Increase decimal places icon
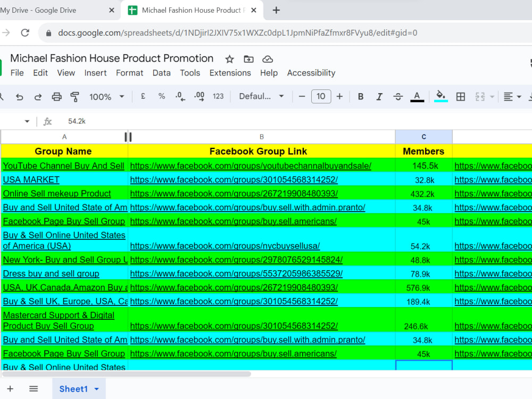Viewport: 532px width, 399px height. click(x=199, y=97)
